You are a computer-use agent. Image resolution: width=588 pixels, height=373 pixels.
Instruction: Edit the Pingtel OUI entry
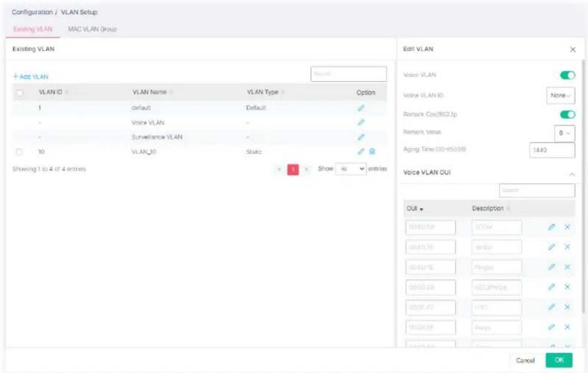coord(551,267)
